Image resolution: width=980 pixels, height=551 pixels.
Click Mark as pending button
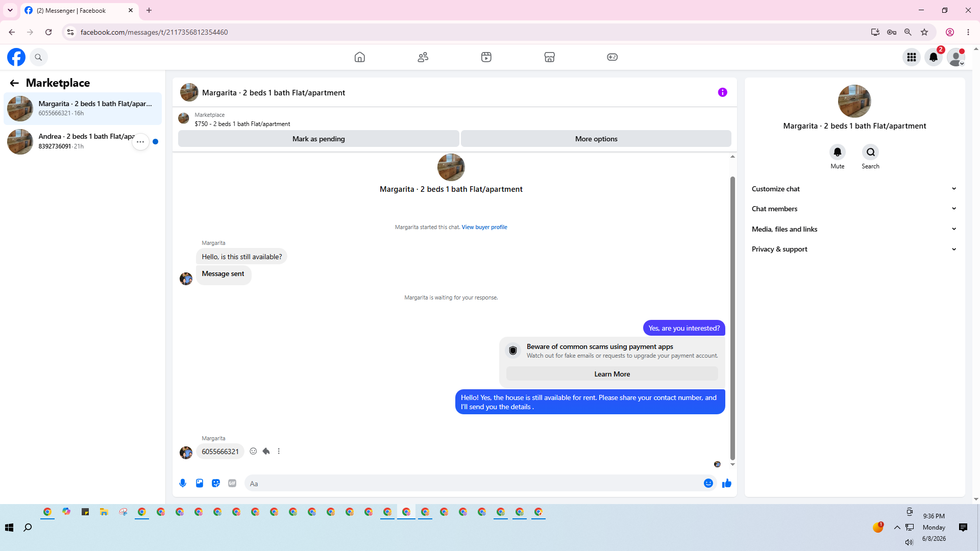[318, 139]
